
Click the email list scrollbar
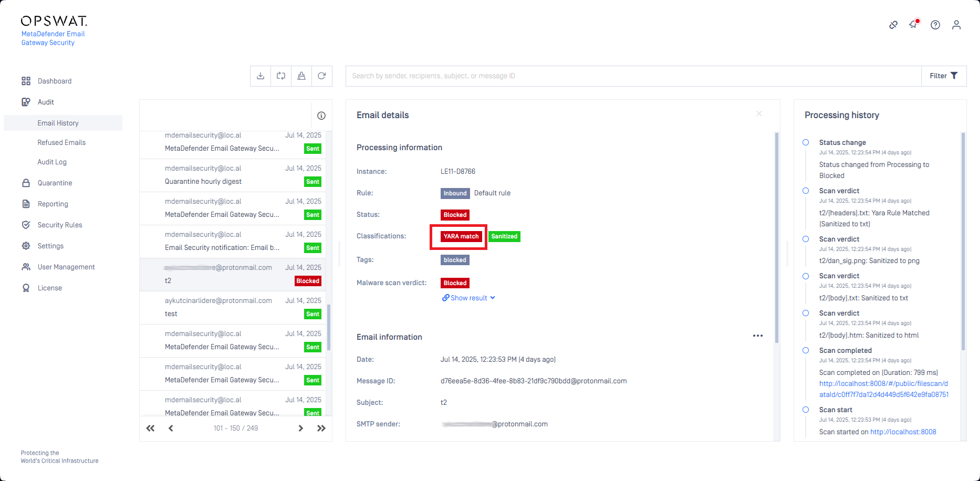(329, 327)
